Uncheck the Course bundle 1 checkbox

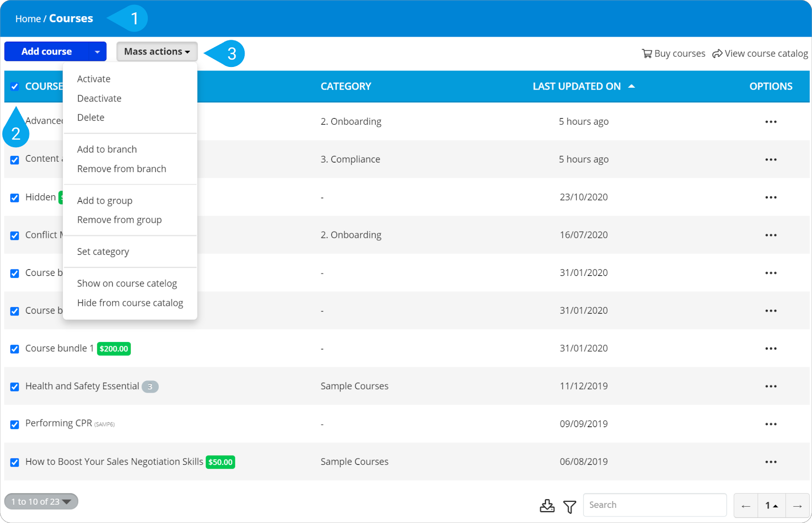(x=15, y=349)
